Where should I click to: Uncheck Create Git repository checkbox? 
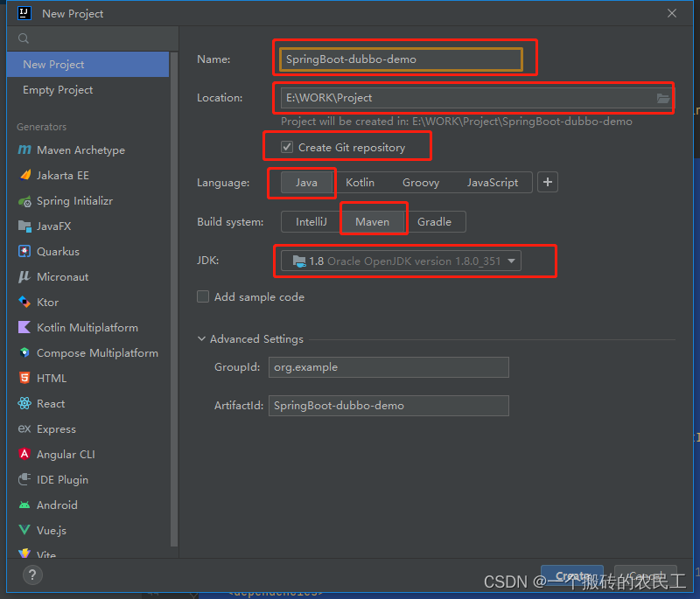tap(287, 147)
